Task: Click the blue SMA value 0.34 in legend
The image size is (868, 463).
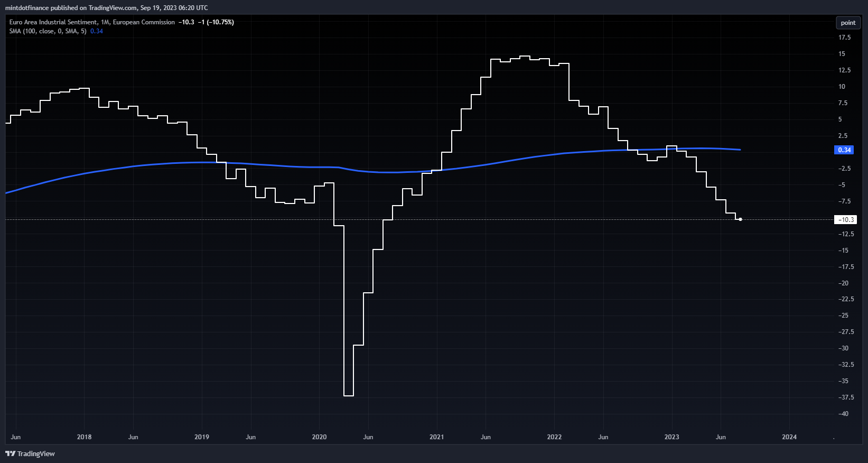Action: click(x=97, y=31)
